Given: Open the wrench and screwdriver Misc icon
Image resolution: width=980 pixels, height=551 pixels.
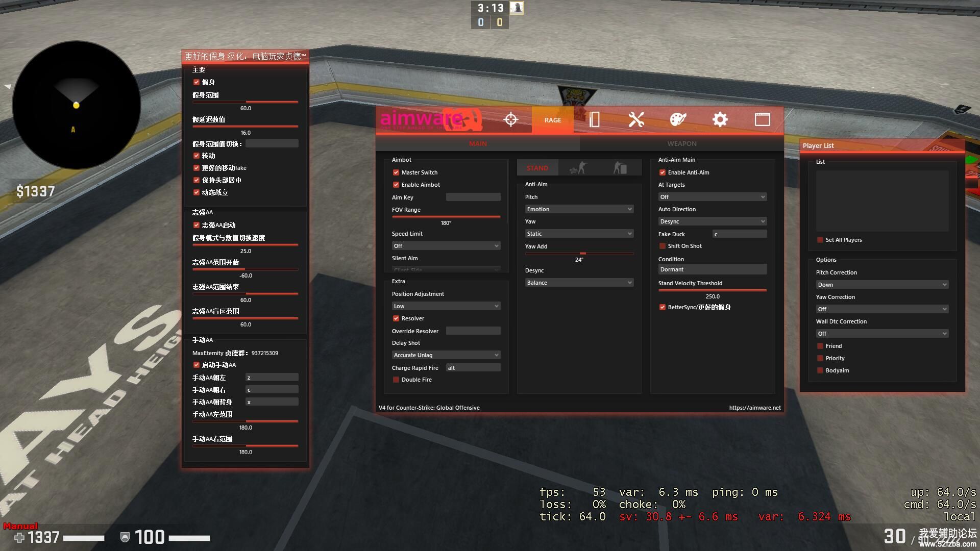Looking at the screenshot, I should coord(636,120).
